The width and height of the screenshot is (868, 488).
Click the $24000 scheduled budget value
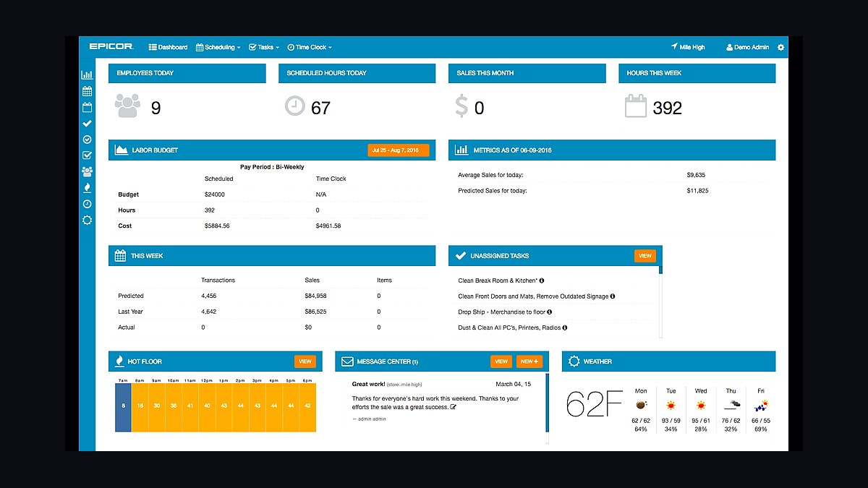click(x=215, y=194)
